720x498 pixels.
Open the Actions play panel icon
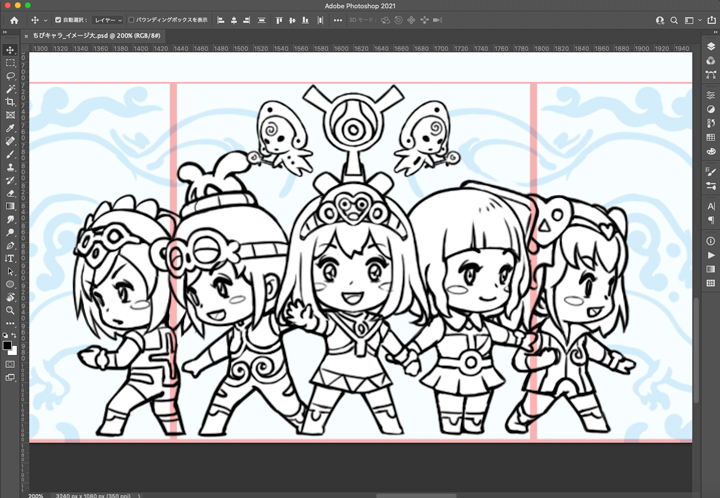pyautogui.click(x=711, y=255)
